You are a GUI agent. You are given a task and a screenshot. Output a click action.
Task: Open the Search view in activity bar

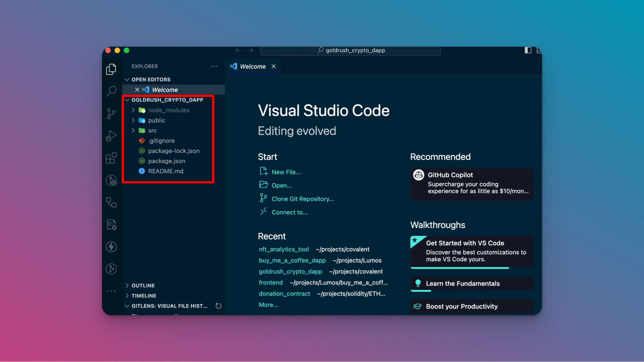[111, 91]
